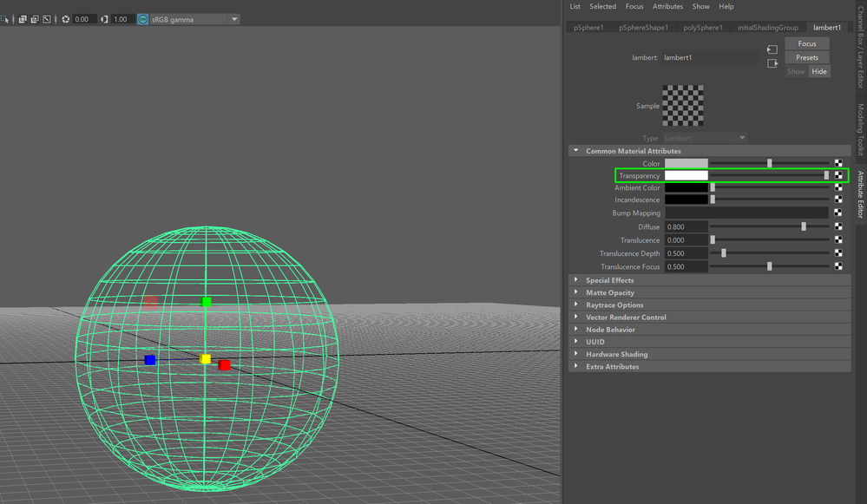Image resolution: width=867 pixels, height=504 pixels.
Task: Click the X-ray joints icon in the viewport toolbar
Action: pos(47,19)
